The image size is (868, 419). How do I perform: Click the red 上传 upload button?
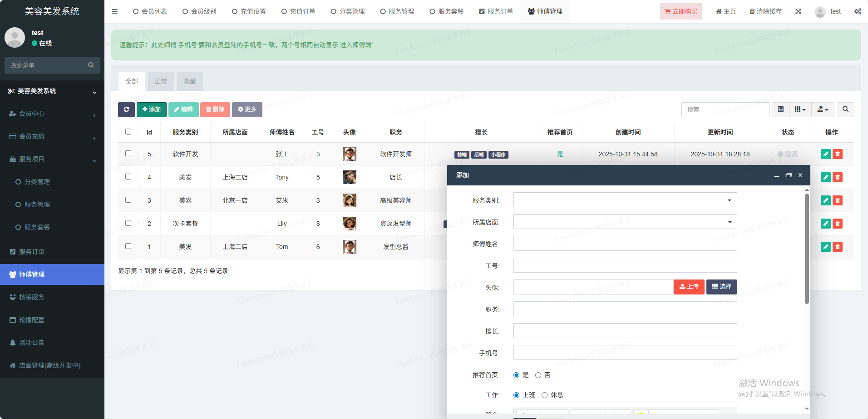pos(689,287)
